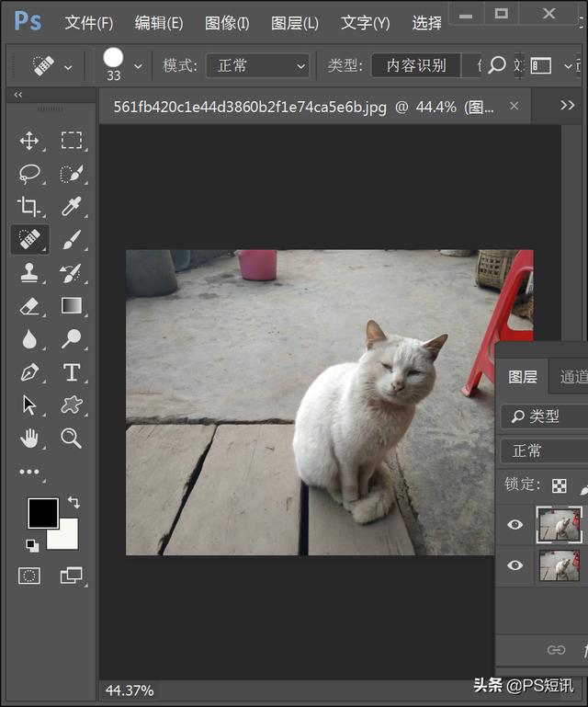The height and width of the screenshot is (707, 588).
Task: Select the Spot Healing Brush tool
Action: tap(29, 239)
